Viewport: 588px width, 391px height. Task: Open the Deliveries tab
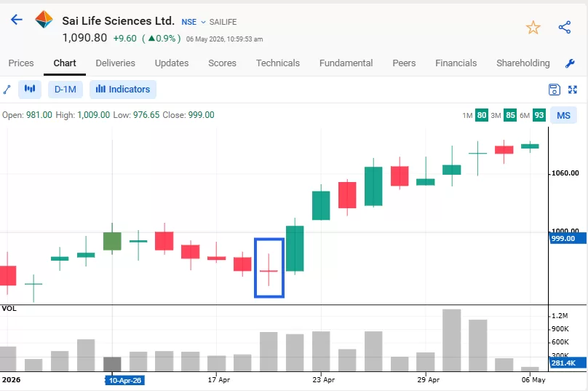115,63
